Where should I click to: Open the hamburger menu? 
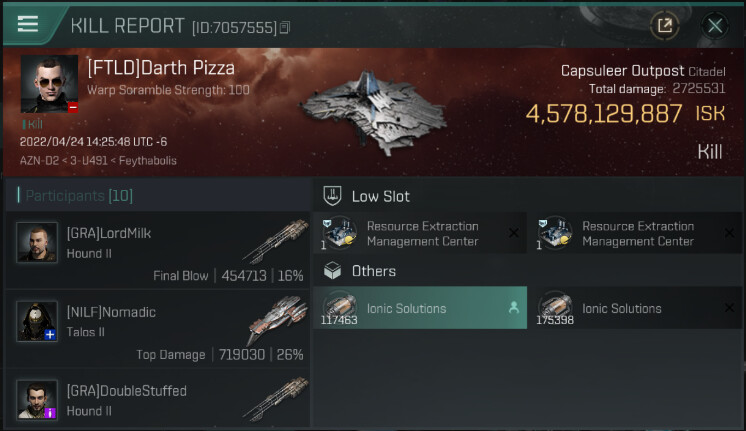click(27, 24)
